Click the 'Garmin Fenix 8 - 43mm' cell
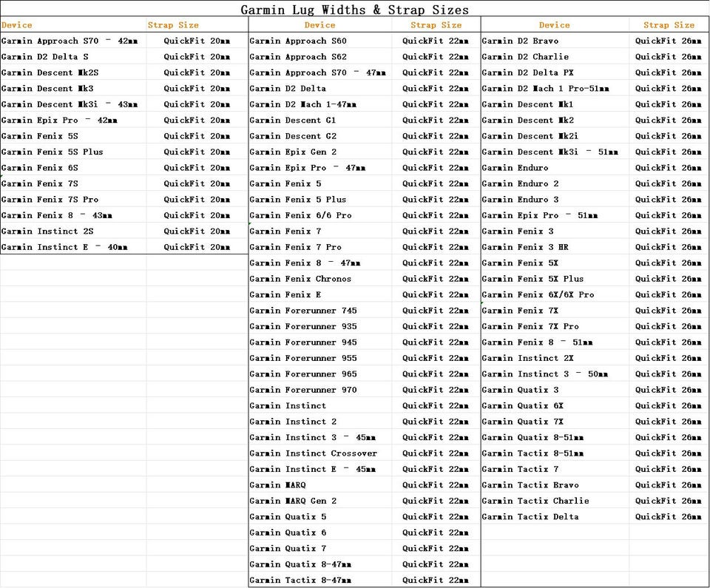Viewport: 710px width, 588px height. [73, 215]
